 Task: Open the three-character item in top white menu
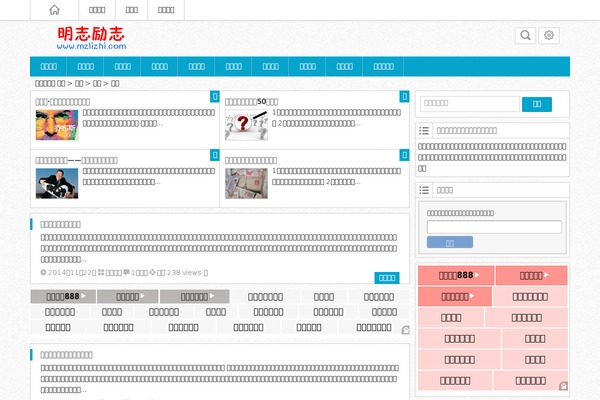click(x=132, y=10)
